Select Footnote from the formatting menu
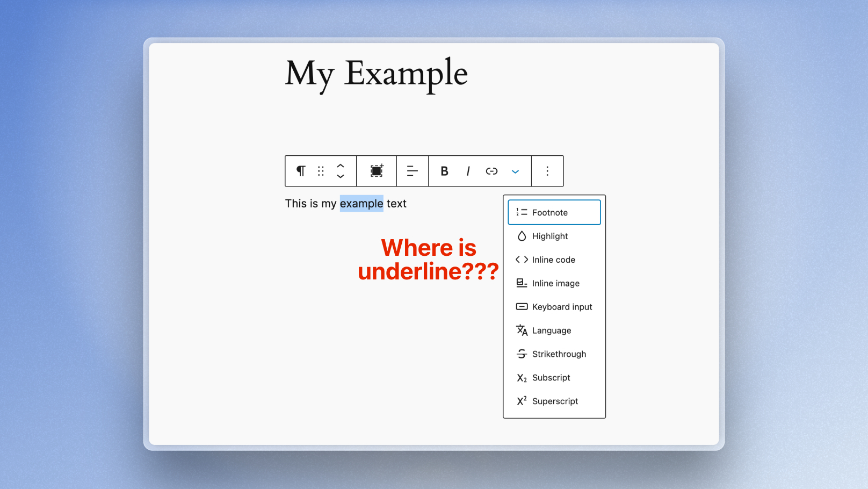Image resolution: width=868 pixels, height=489 pixels. 554,212
